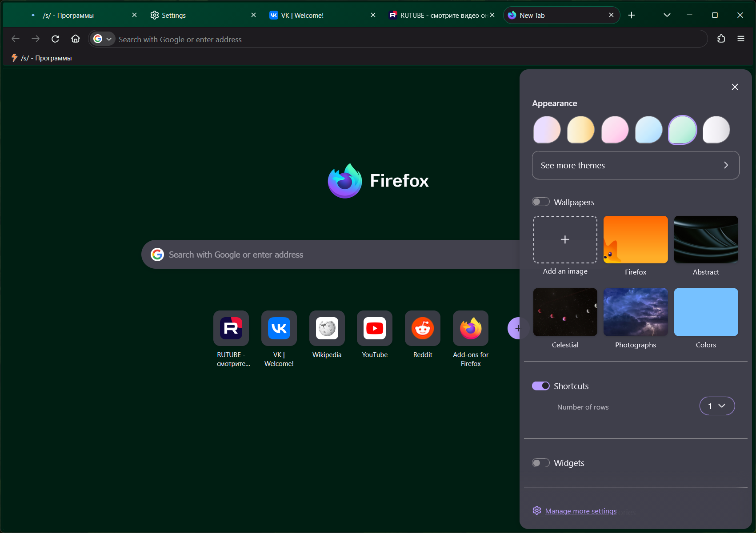Select the light blue theme swatch
The image size is (756, 533).
click(x=648, y=130)
